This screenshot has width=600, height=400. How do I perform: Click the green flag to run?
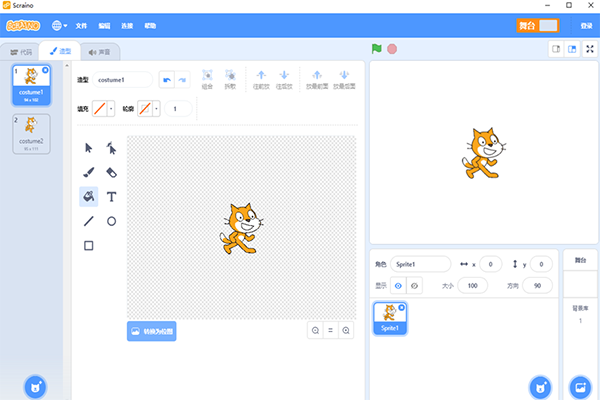(377, 49)
